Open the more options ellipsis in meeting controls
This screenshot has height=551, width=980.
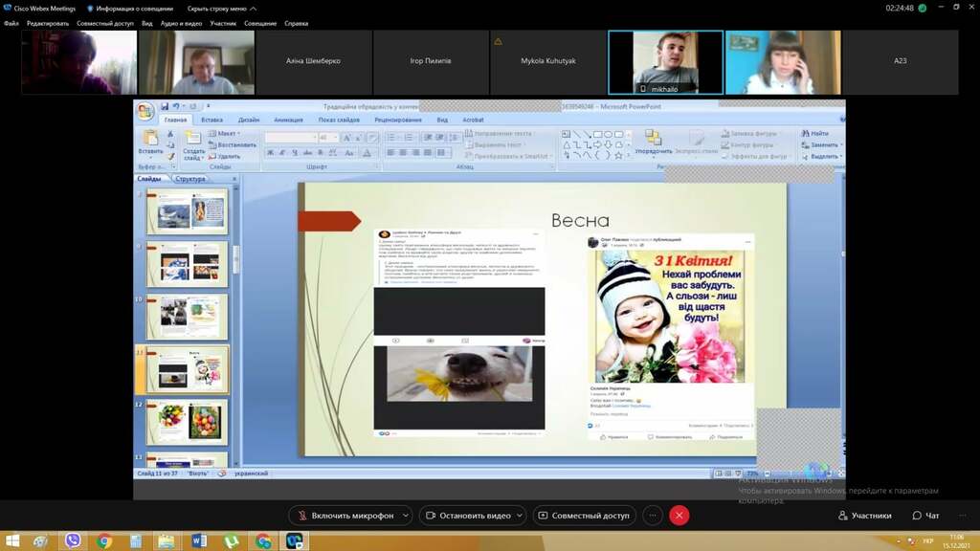coord(653,516)
